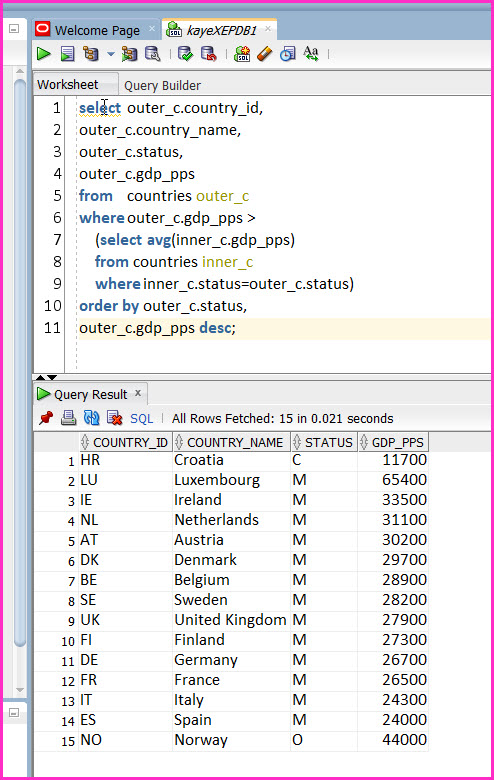Viewport: 494px width, 780px height.
Task: Collapse the left panel minimize box at top
Action: tap(14, 29)
